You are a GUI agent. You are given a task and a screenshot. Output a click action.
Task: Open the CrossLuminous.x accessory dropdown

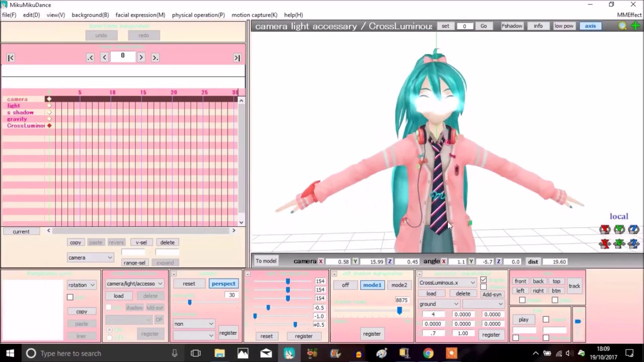click(x=447, y=283)
